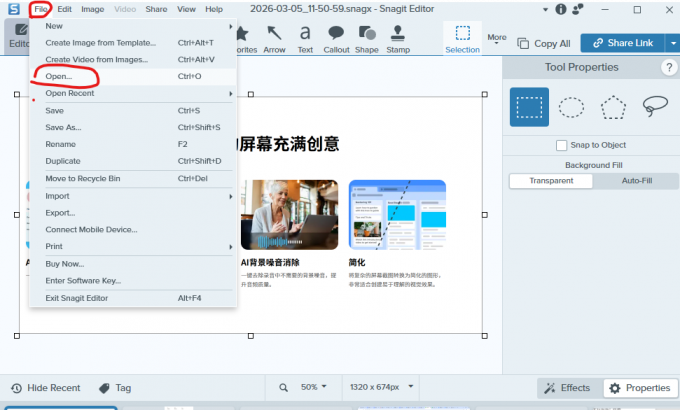
Task: Open the 50% zoom dropdown
Action: [314, 387]
